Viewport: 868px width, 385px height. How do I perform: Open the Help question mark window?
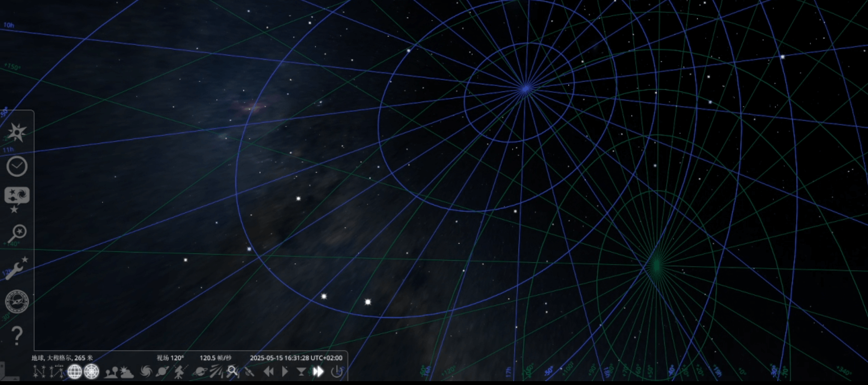point(17,335)
